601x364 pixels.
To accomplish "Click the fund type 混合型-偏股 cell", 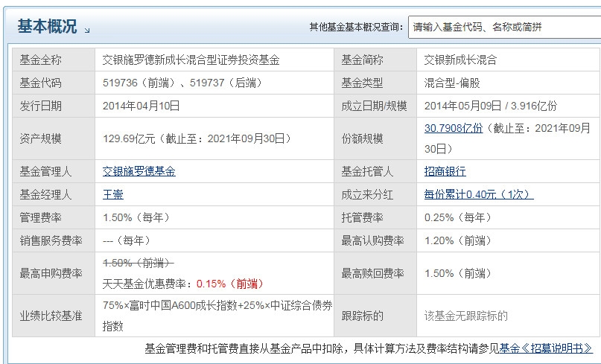I will [x=454, y=83].
